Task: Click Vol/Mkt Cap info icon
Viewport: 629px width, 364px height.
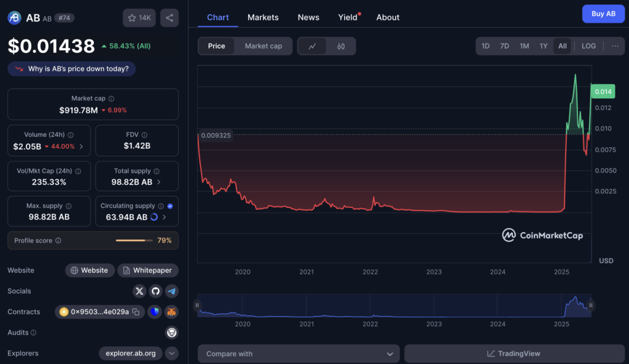Action: [78, 171]
